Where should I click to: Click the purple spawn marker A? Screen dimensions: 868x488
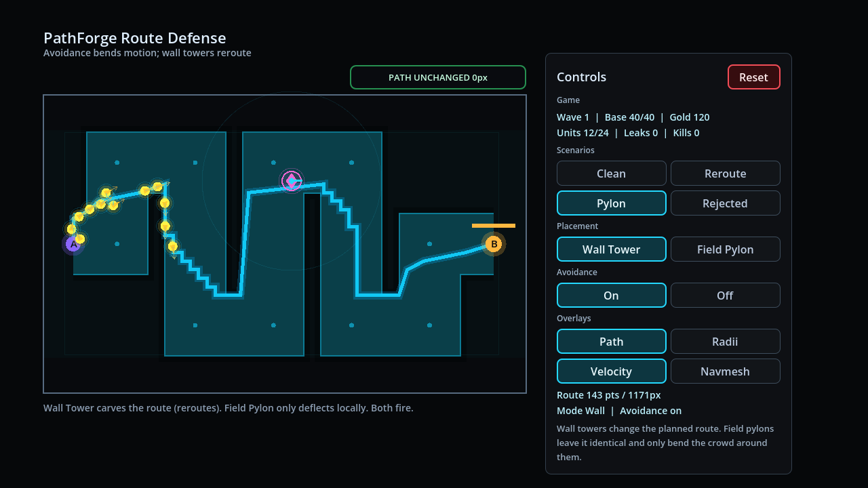(73, 244)
